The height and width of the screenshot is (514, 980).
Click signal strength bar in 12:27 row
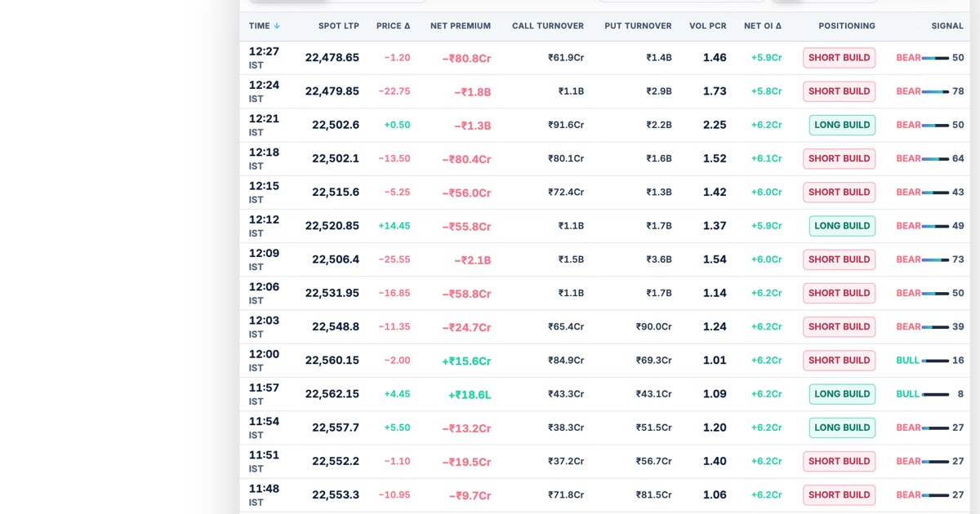935,58
